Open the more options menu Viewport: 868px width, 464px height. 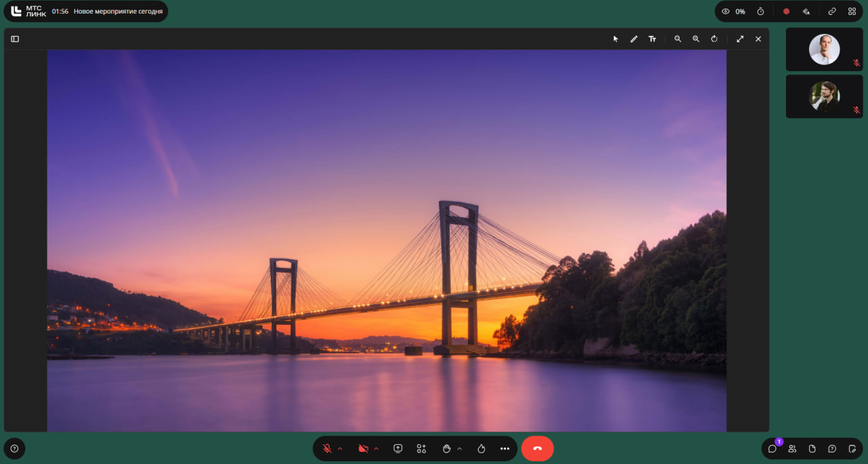[x=505, y=448]
